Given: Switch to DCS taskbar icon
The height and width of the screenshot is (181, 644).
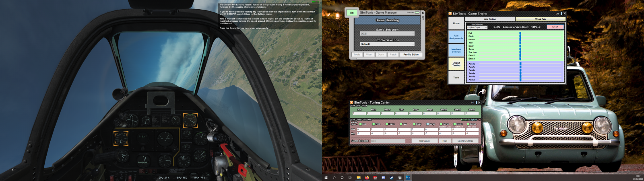Looking at the screenshot, I should coord(408,177).
